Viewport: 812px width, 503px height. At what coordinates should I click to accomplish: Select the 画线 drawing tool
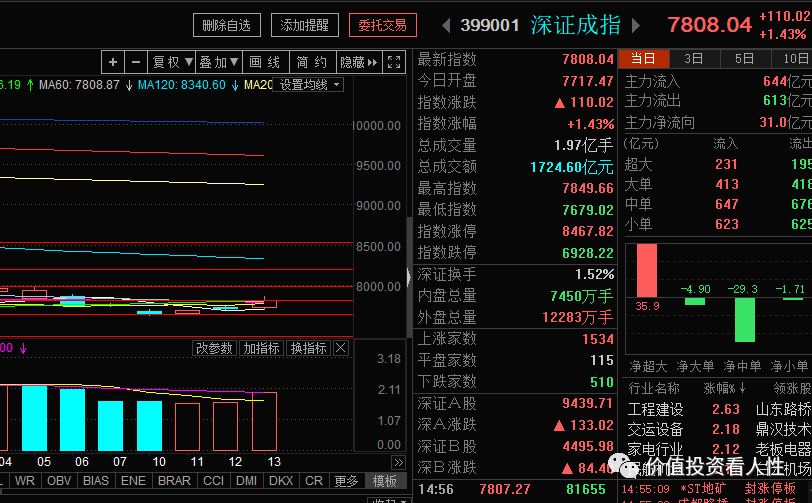click(265, 63)
